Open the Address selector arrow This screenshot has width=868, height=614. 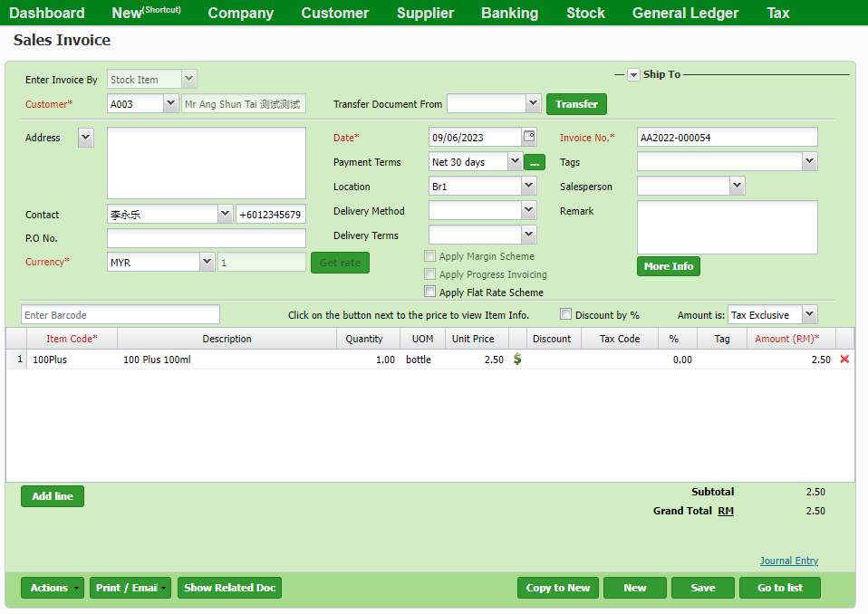(86, 138)
